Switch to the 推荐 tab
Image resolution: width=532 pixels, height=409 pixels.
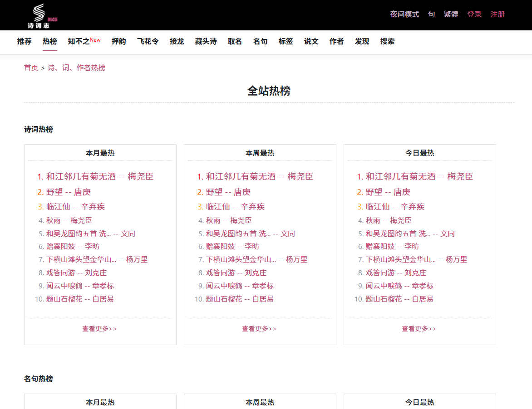24,41
